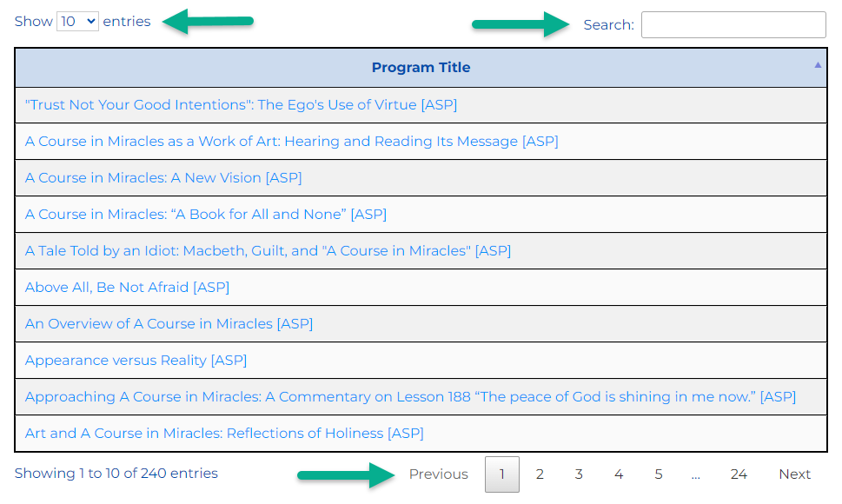Open An Overview of A Course in Miracles

point(169,324)
